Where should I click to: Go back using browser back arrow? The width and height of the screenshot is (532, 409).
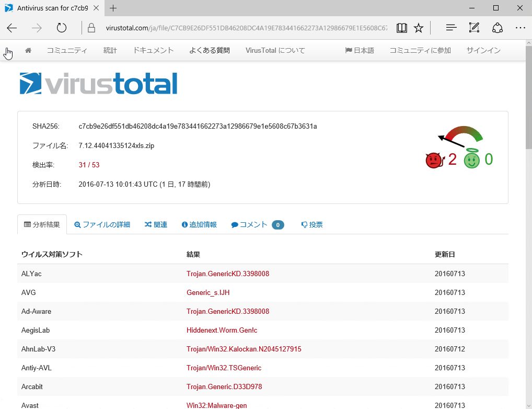12,28
